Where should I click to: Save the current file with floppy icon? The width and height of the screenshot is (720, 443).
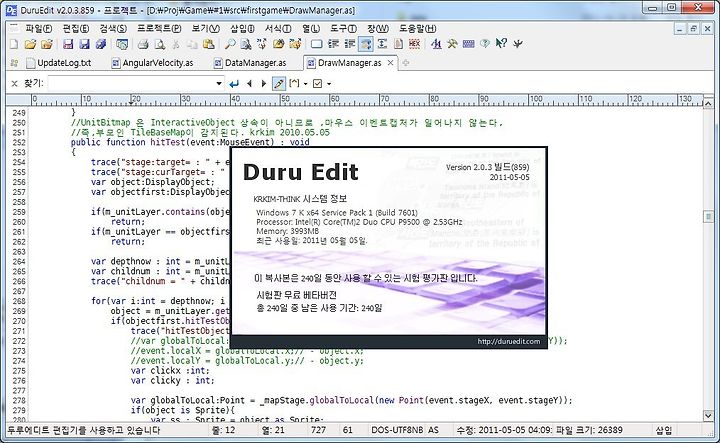pyautogui.click(x=68, y=44)
